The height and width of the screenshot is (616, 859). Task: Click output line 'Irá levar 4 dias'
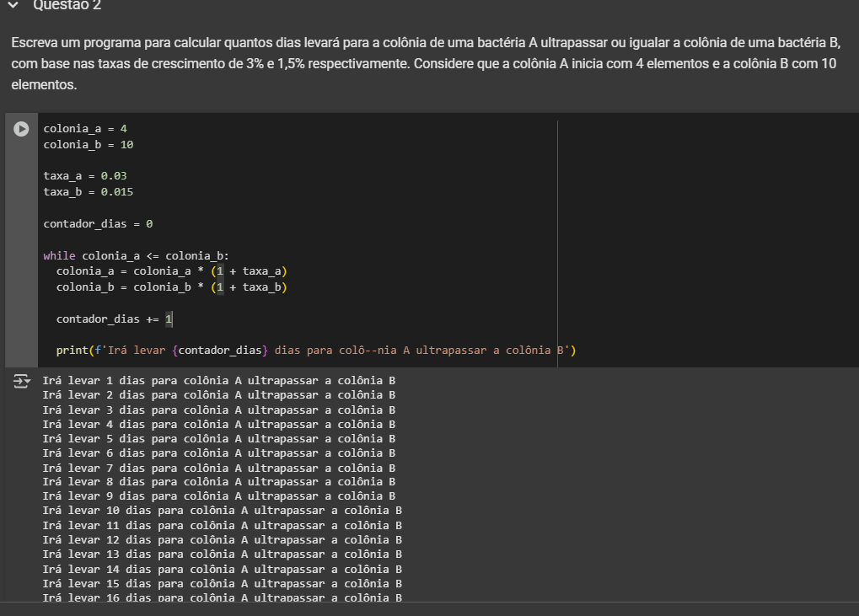(218, 425)
